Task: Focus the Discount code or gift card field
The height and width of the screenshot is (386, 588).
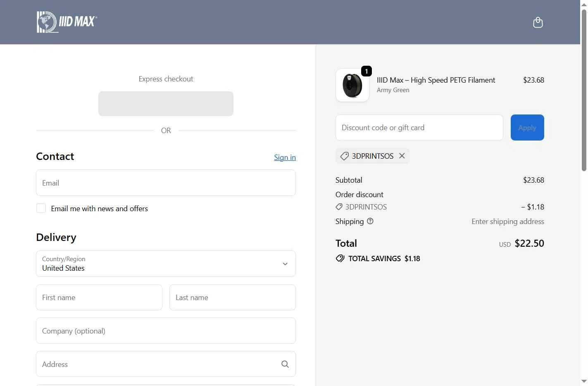Action: pyautogui.click(x=419, y=128)
